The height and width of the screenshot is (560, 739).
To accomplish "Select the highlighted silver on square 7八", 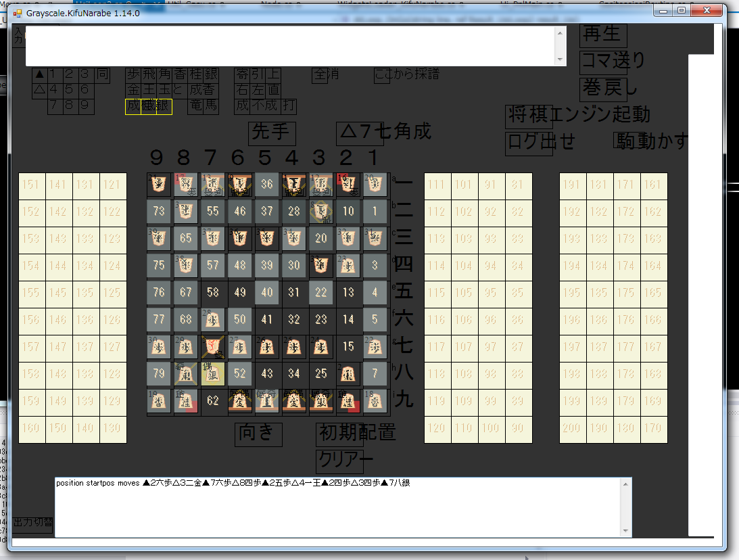I will (212, 374).
